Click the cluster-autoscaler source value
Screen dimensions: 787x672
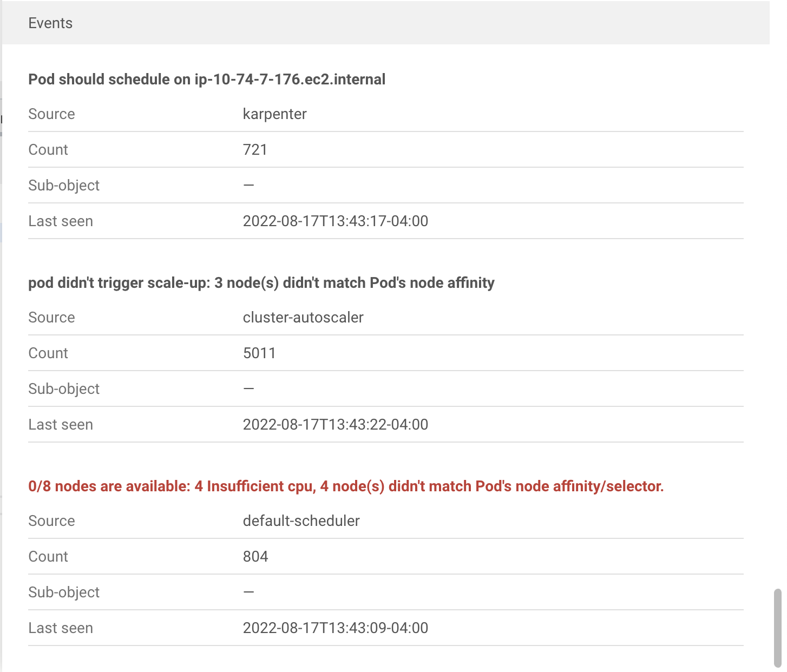303,318
